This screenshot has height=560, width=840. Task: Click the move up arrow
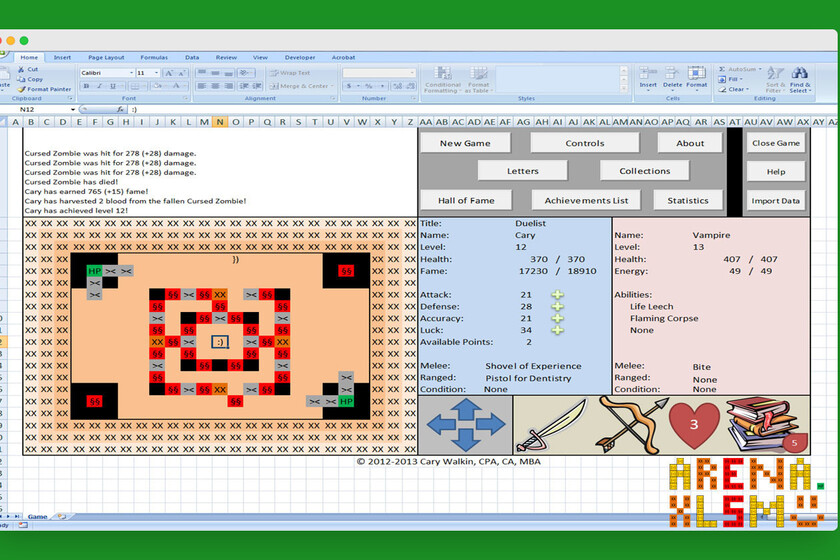466,407
